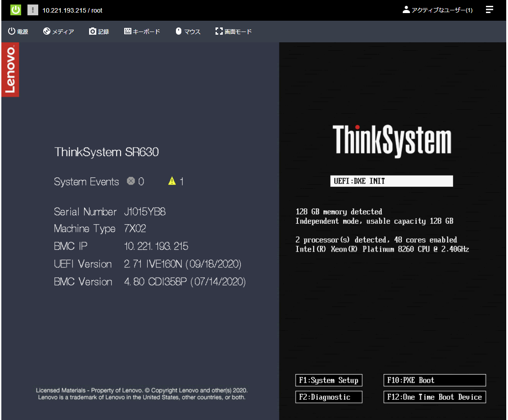508x420 pixels.
Task: Click the Independent mode capacity line
Action: click(374, 221)
